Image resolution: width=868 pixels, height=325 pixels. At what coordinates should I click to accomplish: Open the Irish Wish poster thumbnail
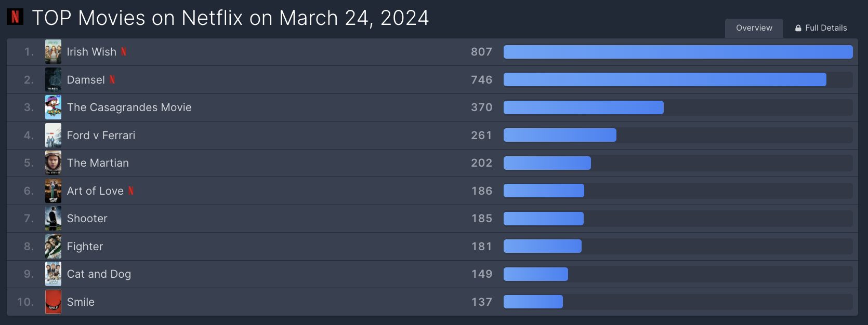point(53,51)
